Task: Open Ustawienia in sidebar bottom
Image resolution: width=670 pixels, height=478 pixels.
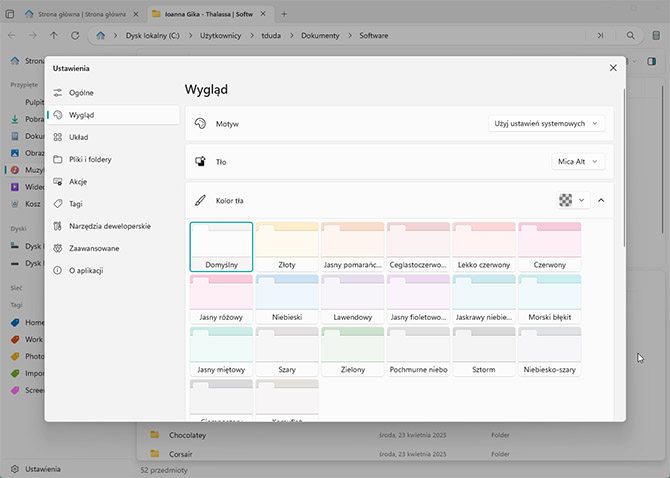Action: pyautogui.click(x=36, y=469)
